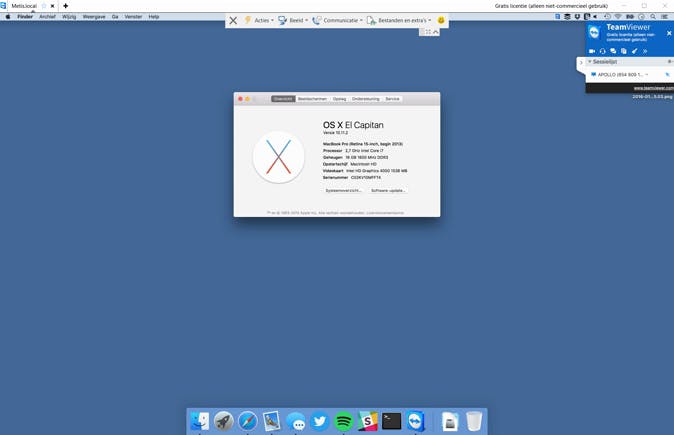This screenshot has height=435, width=674.
Task: Click the blue icon right of the APOLLO row
Action: click(x=668, y=75)
